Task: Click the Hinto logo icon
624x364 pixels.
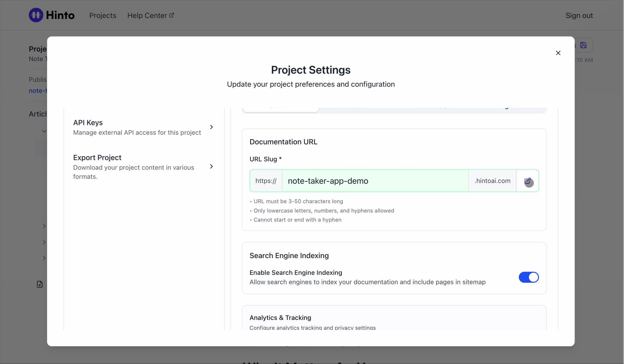Action: pos(36,15)
